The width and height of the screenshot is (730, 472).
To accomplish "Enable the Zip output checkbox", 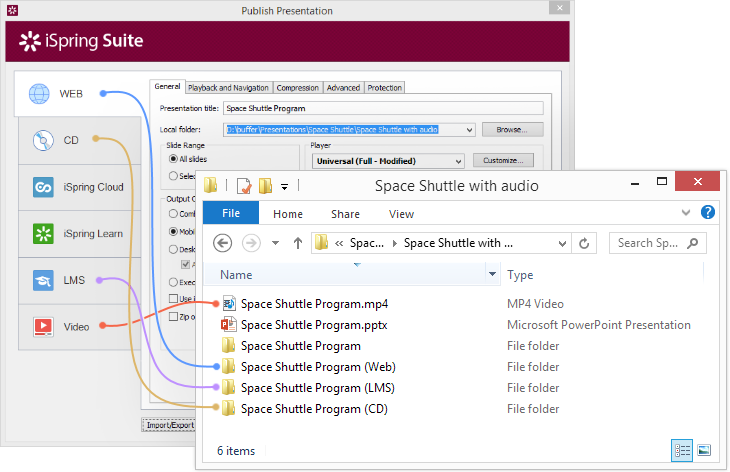I will [173, 317].
